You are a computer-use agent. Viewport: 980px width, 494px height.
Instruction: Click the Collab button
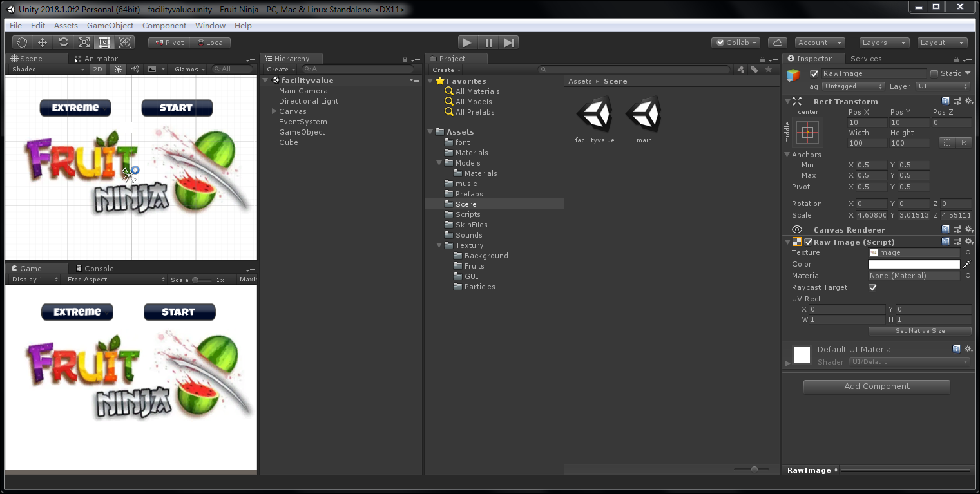tap(736, 43)
